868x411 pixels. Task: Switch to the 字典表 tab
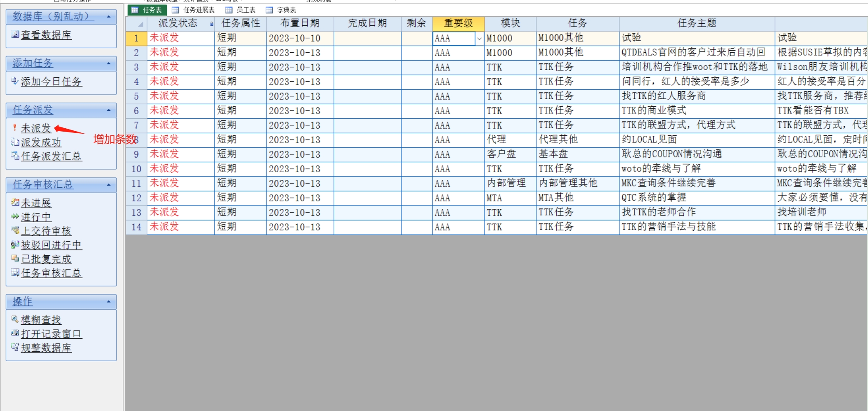coord(281,10)
